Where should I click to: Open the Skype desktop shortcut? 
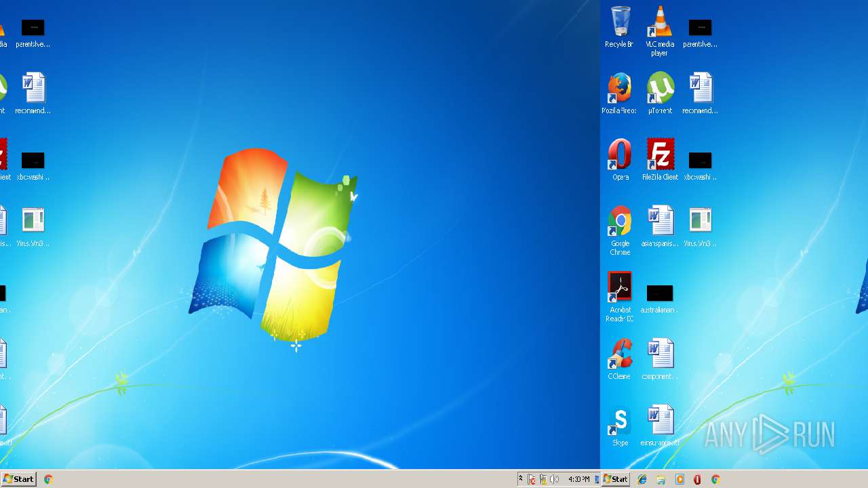pos(620,426)
